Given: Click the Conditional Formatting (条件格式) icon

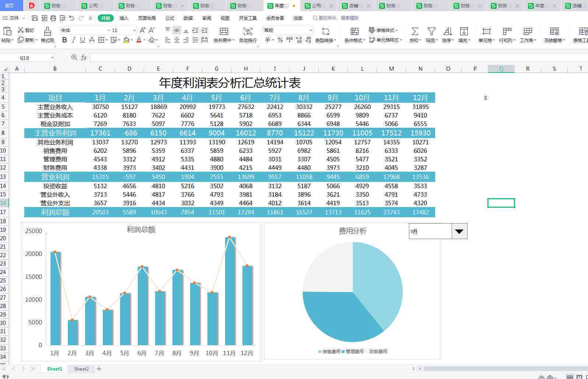Looking at the screenshot, I should pos(354,32).
